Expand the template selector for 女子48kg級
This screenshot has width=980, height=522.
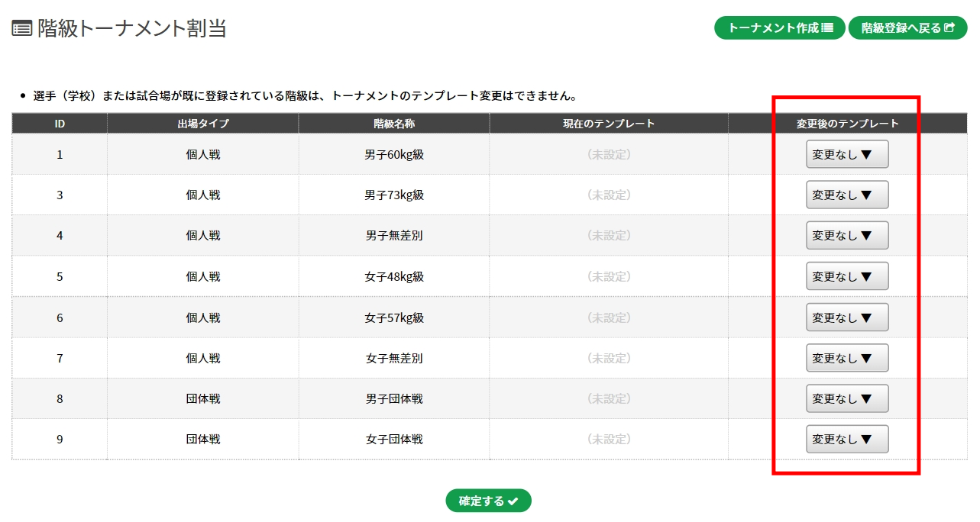[847, 276]
